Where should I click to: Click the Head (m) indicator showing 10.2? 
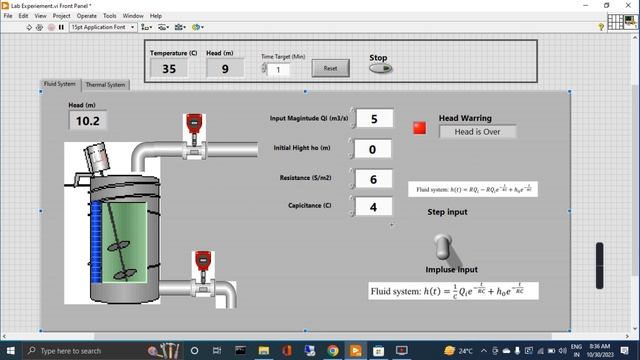pos(88,120)
